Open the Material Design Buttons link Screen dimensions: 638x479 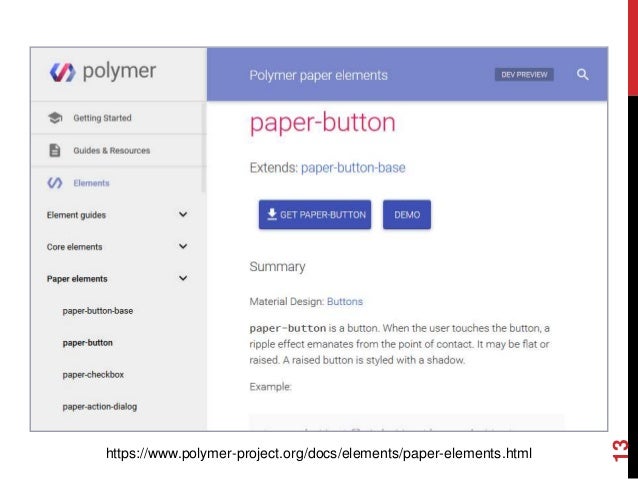pos(345,302)
